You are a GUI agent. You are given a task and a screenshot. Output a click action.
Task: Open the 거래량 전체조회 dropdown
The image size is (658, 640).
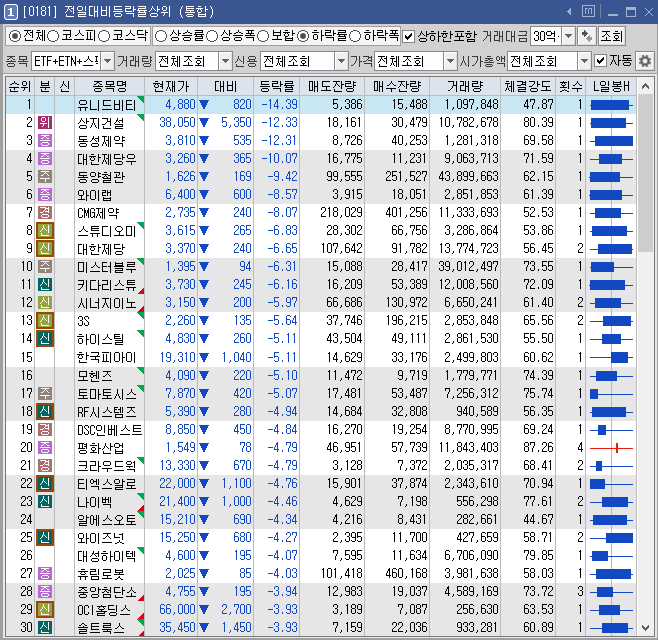226,61
